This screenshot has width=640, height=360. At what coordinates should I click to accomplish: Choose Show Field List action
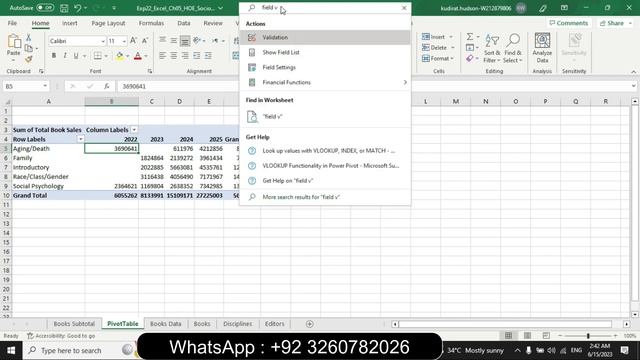(x=325, y=52)
